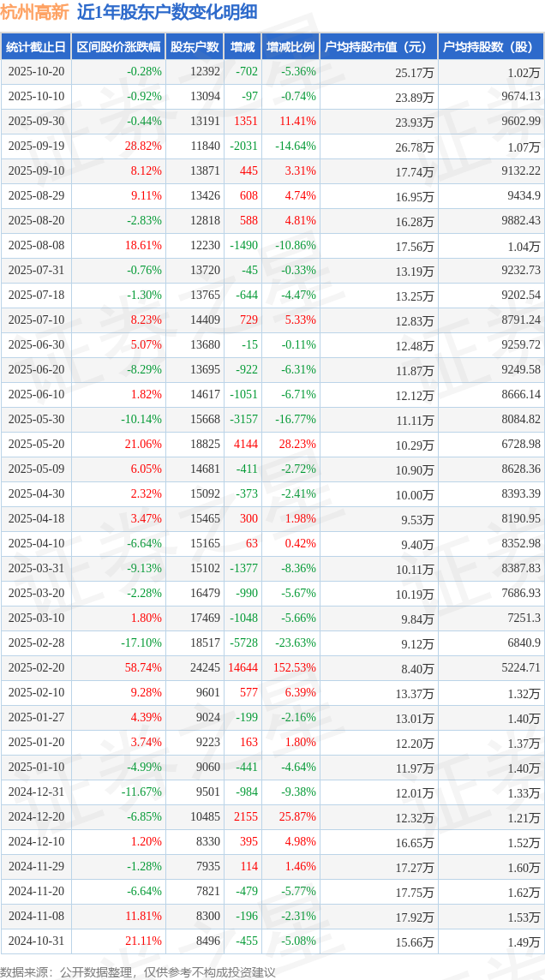The height and width of the screenshot is (980, 545).
Task: Select the 户均持股数（股） column header
Action: click(x=490, y=47)
